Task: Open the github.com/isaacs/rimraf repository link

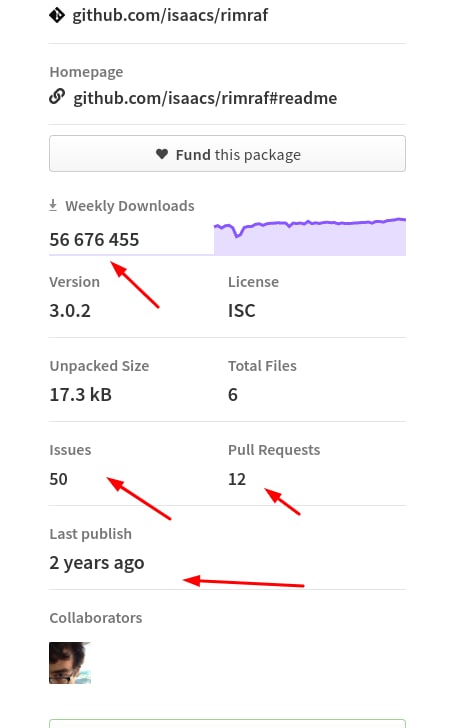Action: [170, 15]
